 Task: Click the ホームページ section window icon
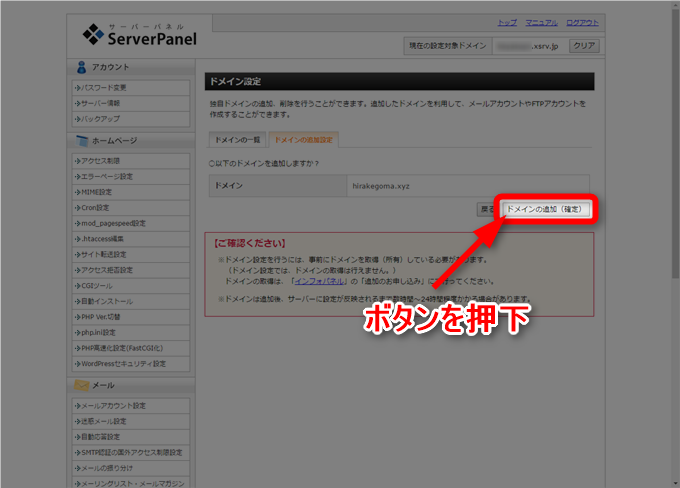(82, 141)
